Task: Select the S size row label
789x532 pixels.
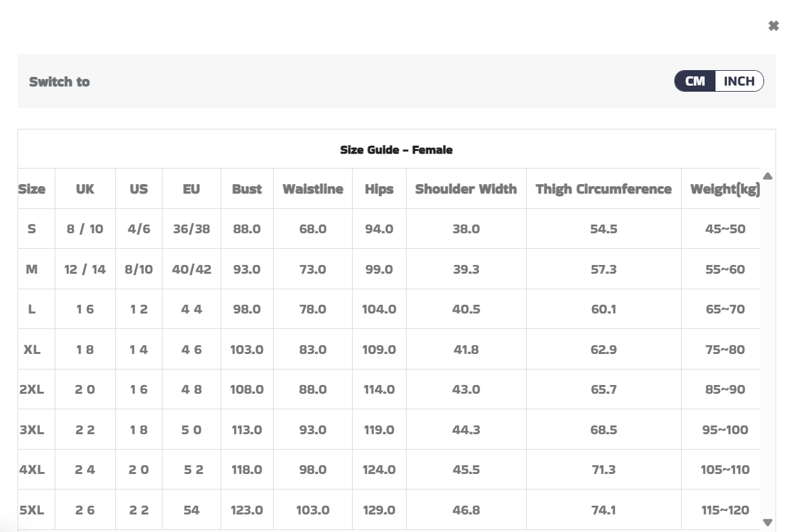Action: coord(32,229)
